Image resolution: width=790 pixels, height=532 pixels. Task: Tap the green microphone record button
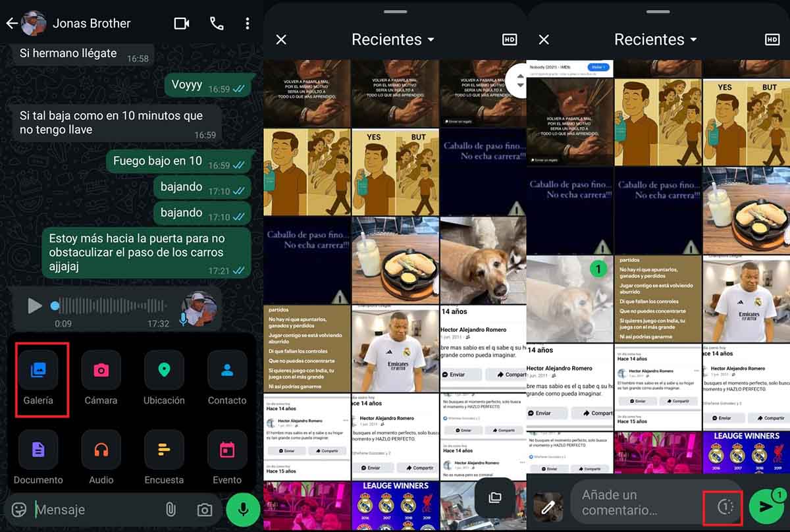click(x=244, y=509)
